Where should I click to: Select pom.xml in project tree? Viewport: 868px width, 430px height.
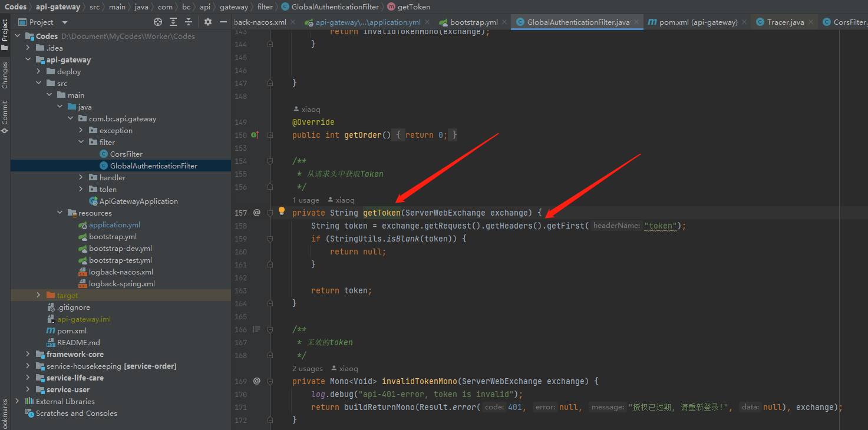pyautogui.click(x=67, y=330)
